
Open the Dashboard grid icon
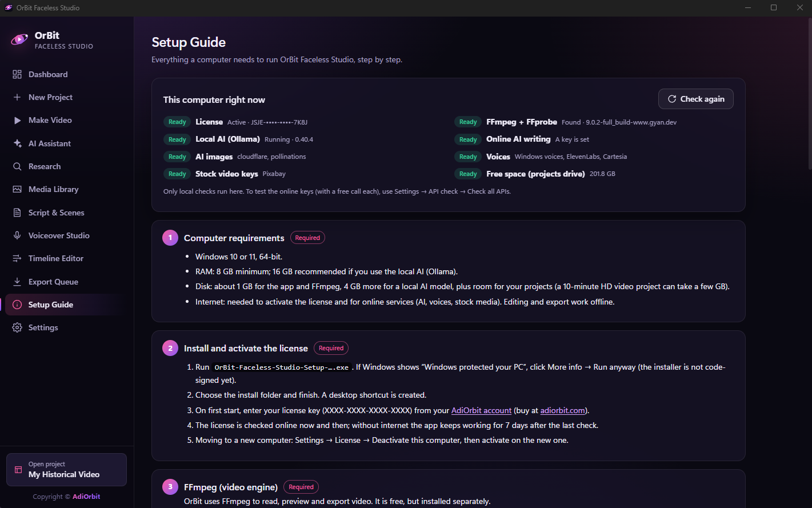tap(17, 74)
